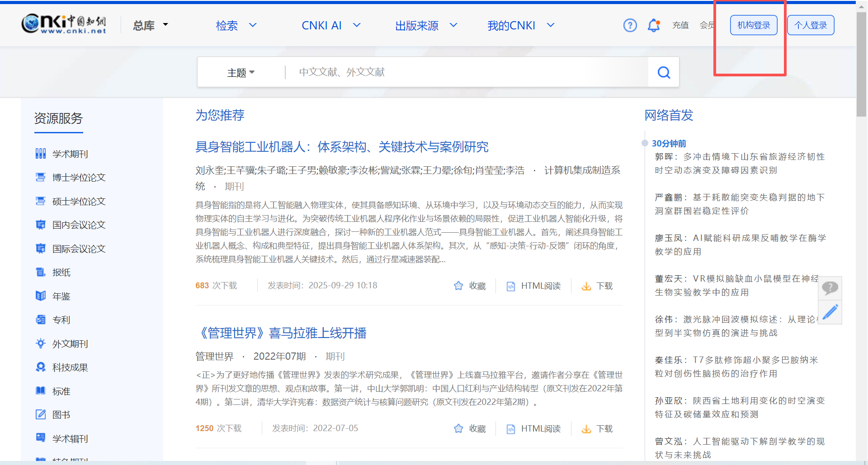The height and width of the screenshot is (465, 868).
Task: Expand the 总库 database dropdown
Action: [x=151, y=25]
